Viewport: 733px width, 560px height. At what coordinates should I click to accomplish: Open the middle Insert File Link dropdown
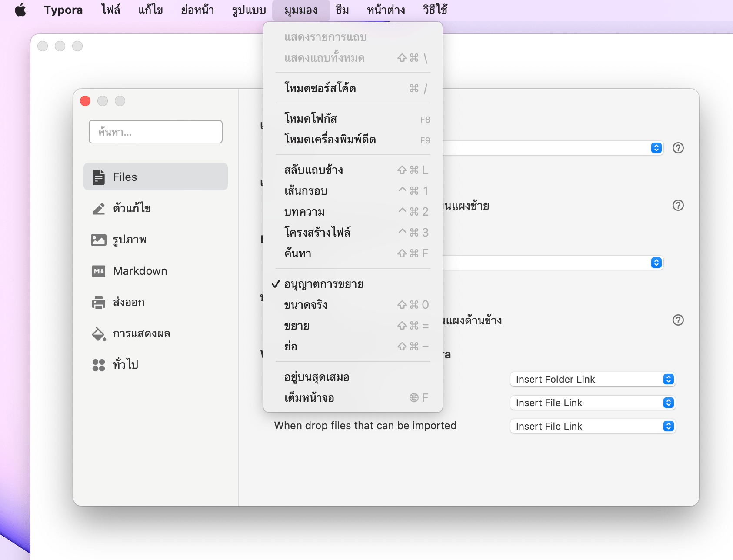coord(592,403)
